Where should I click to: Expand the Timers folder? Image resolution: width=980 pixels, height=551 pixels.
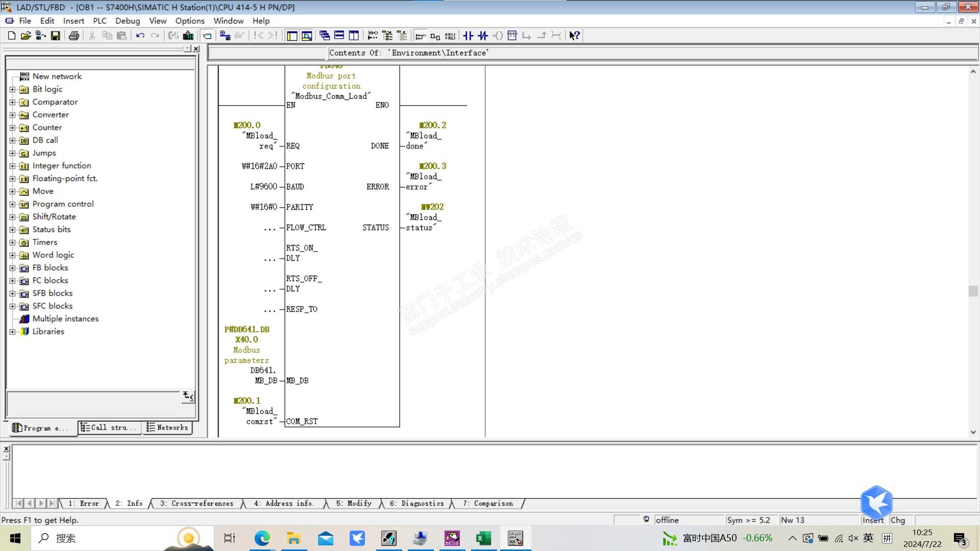pyautogui.click(x=13, y=242)
